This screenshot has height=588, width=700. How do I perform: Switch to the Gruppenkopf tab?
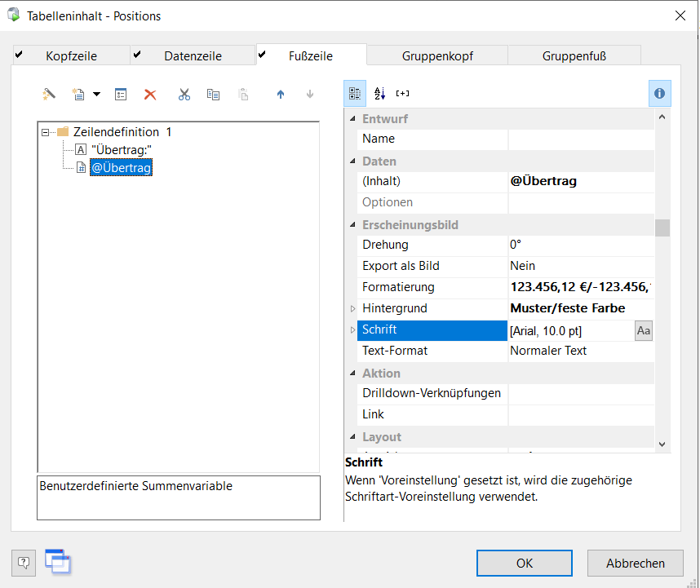(437, 55)
